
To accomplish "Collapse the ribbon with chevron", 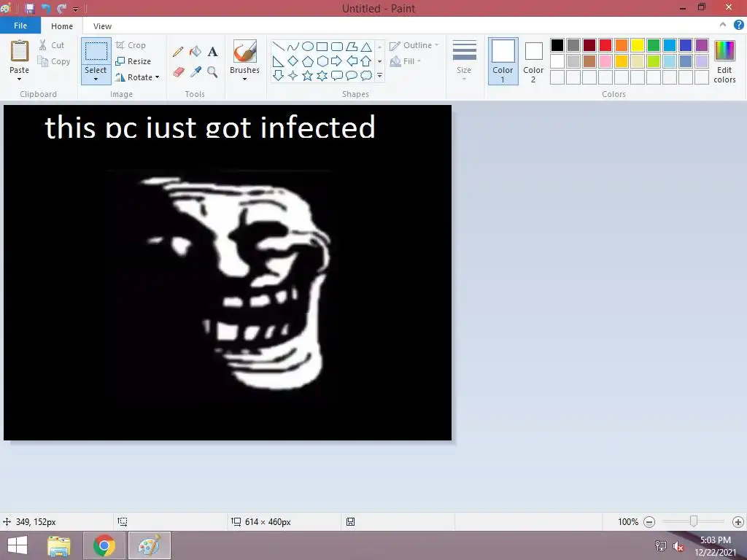I will pos(723,26).
